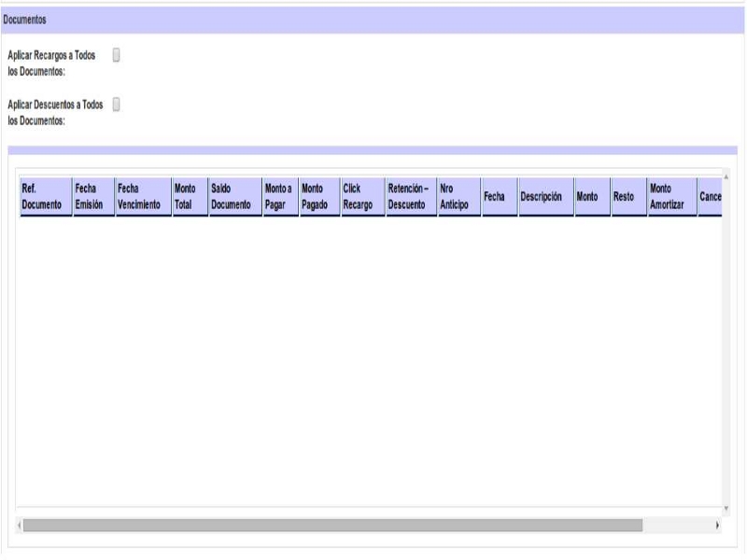
Task: Click Saldo Documento column header
Action: pos(233,197)
